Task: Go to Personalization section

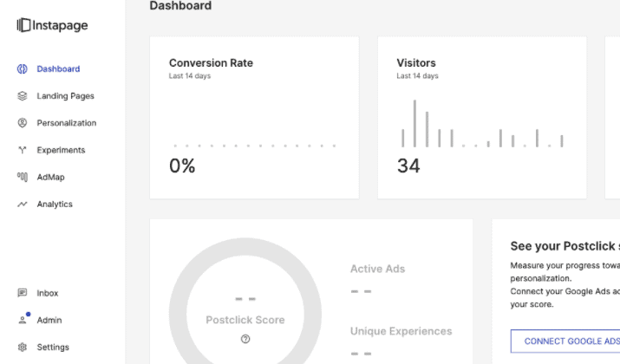Action: coord(66,123)
